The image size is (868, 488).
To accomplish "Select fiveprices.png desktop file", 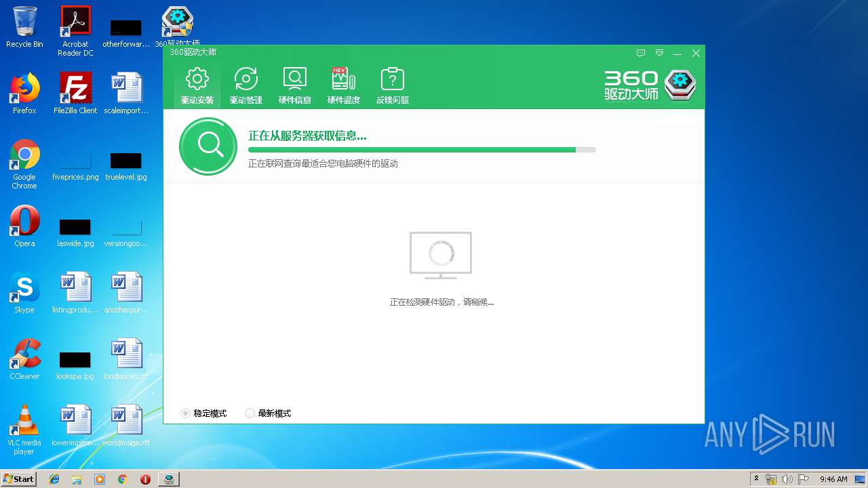I will [x=75, y=166].
